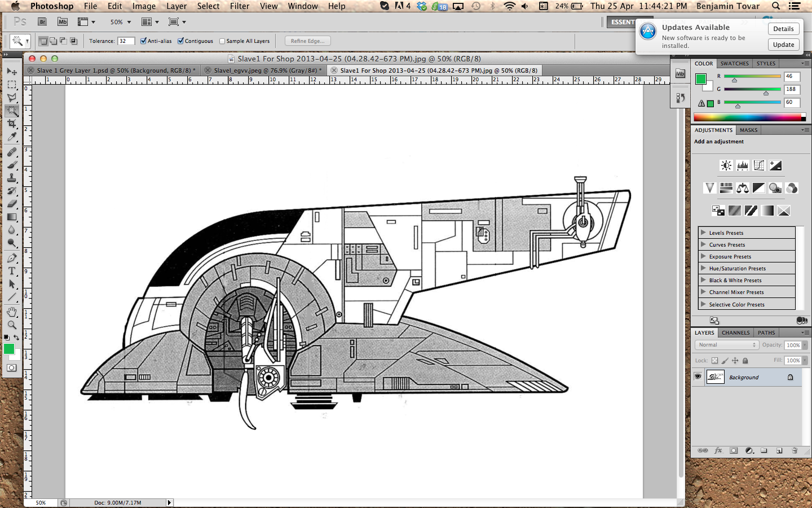Select the Brush tool

tap(11, 165)
